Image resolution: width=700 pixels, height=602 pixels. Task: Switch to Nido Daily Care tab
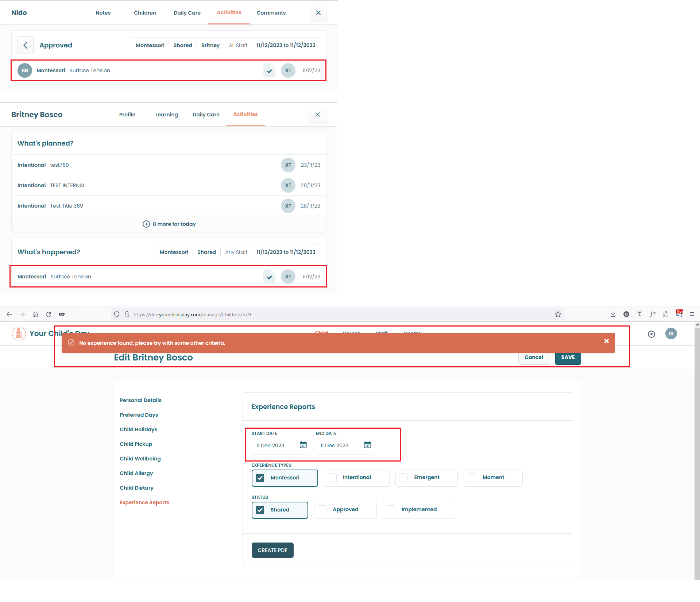[187, 13]
